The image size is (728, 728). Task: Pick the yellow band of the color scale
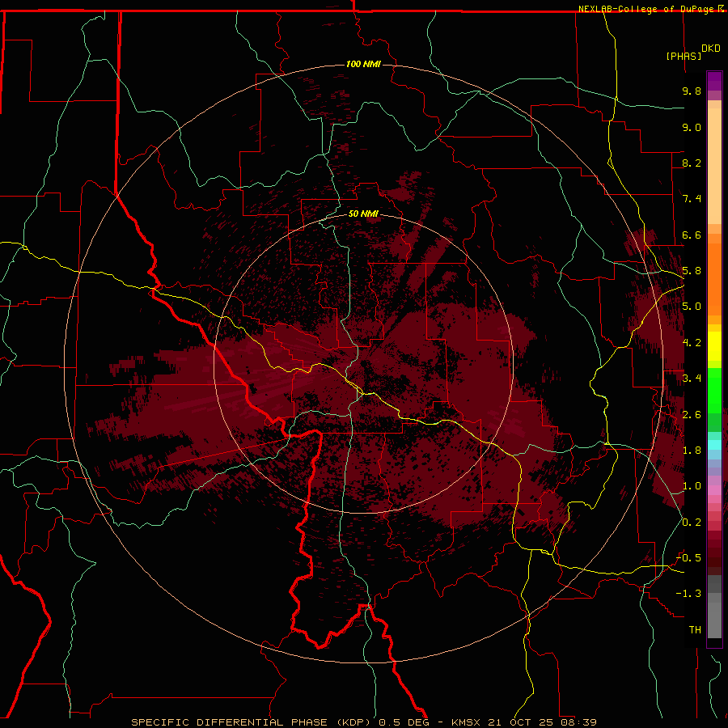[x=714, y=346]
